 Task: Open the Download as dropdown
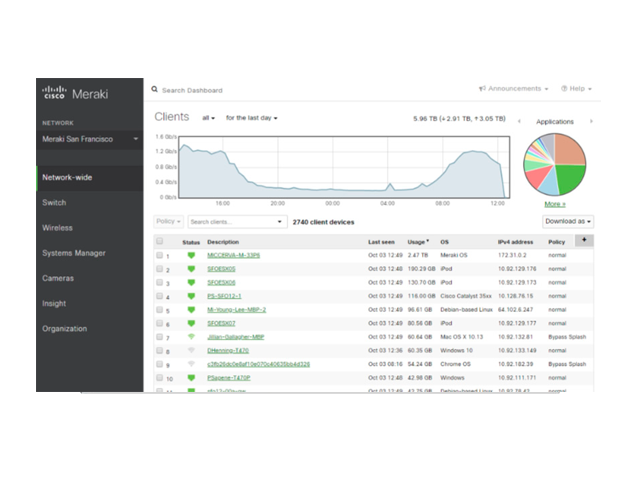tap(568, 221)
